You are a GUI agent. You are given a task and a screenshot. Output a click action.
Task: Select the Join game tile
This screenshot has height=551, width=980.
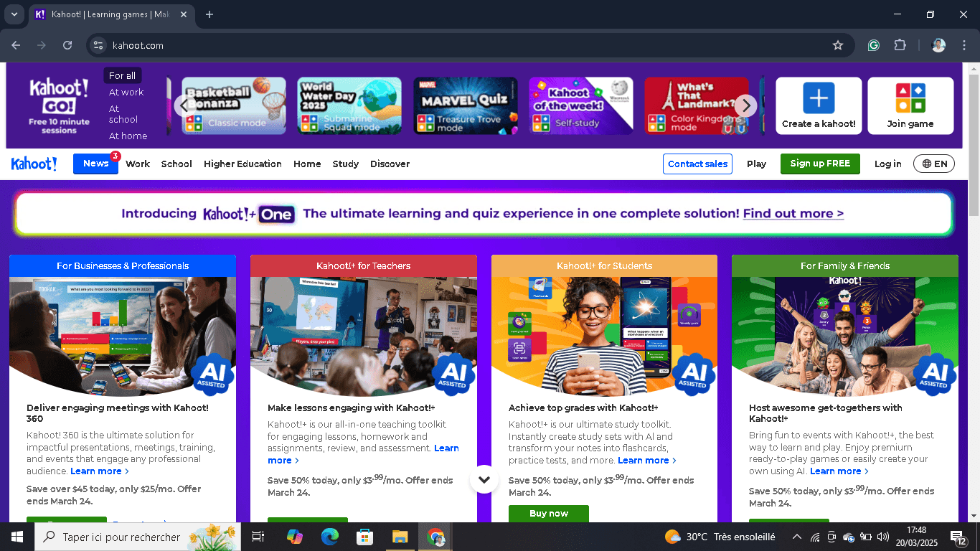click(x=910, y=105)
